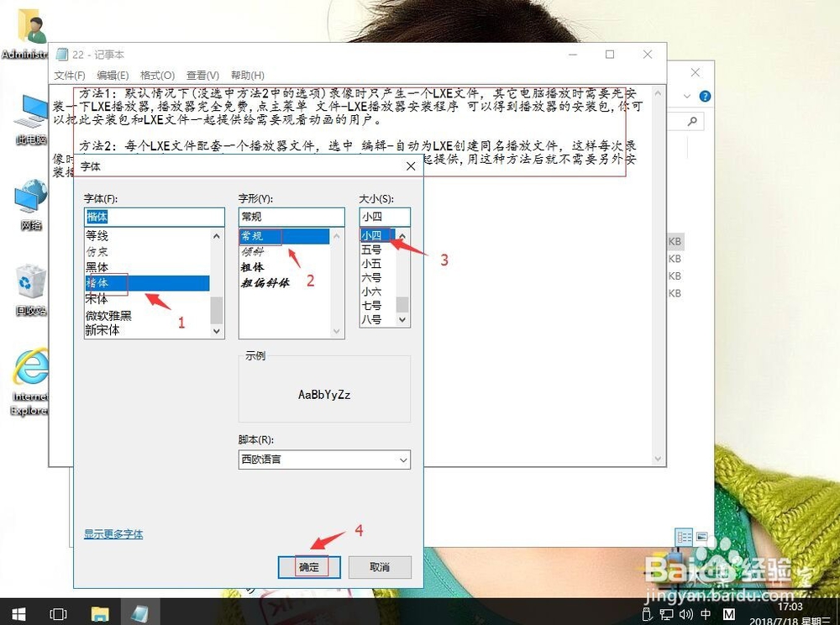Open the 查看(V) menu in Notepad

[202, 75]
